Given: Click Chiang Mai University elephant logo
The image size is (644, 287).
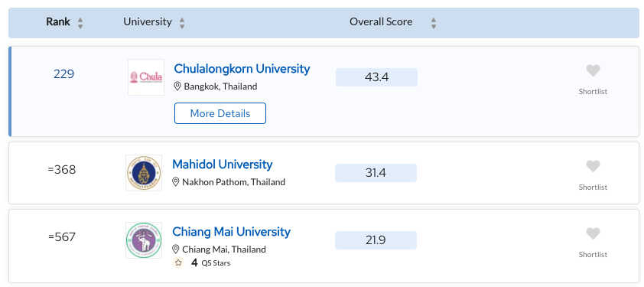Looking at the screenshot, I should tap(144, 240).
